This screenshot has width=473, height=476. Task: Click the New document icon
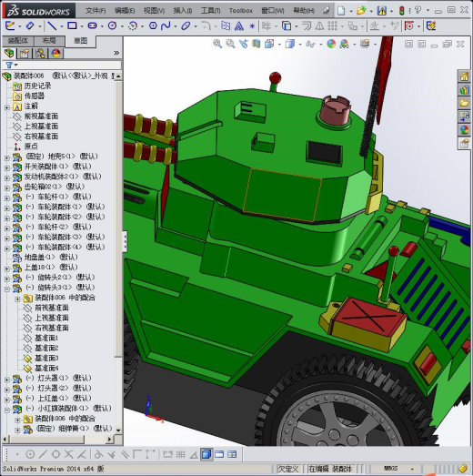click(341, 11)
